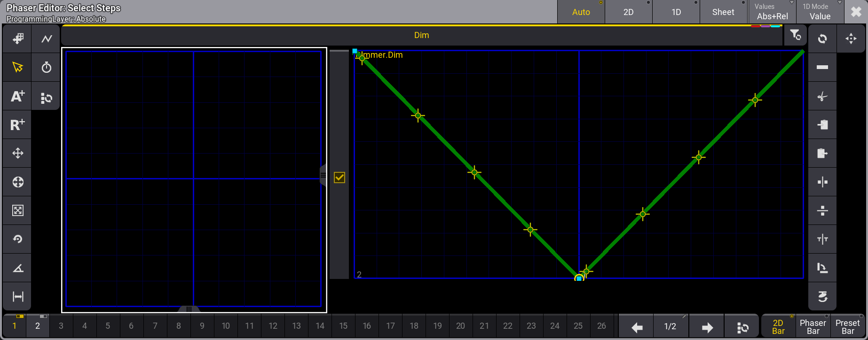Screen dimensions: 868x340
Task: Go to next step page with right arrow
Action: pyautogui.click(x=707, y=327)
